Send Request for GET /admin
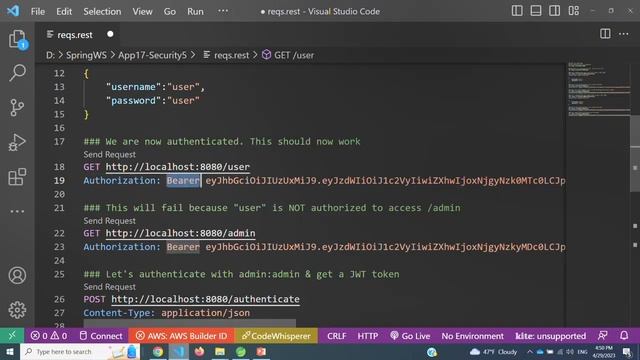 pyautogui.click(x=109, y=220)
